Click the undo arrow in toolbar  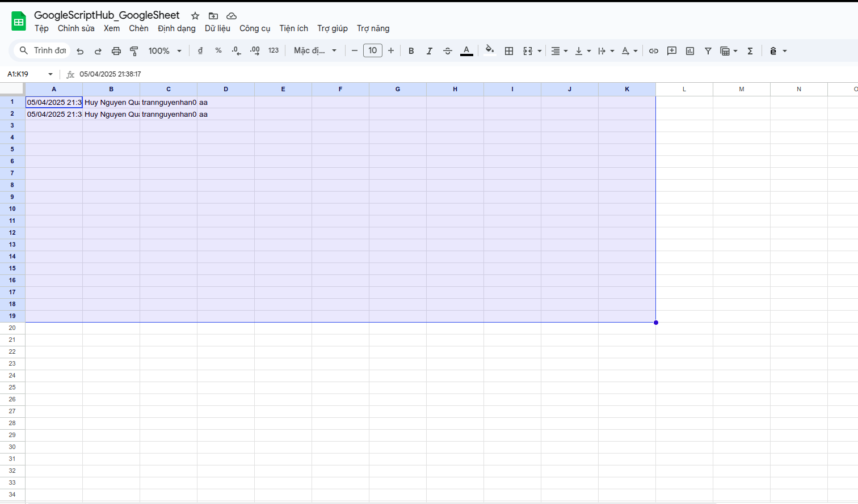point(80,51)
